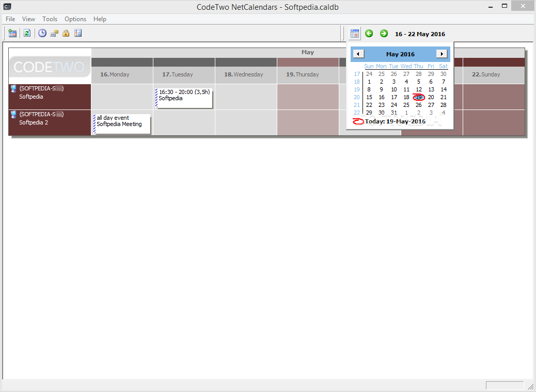This screenshot has width=536, height=392.
Task: Click Thursday cell in Softpedia 2 row
Action: pyautogui.click(x=308, y=123)
